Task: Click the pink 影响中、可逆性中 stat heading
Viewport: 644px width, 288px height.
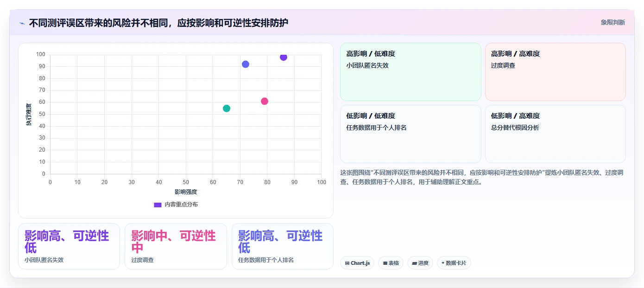Action: [174, 241]
